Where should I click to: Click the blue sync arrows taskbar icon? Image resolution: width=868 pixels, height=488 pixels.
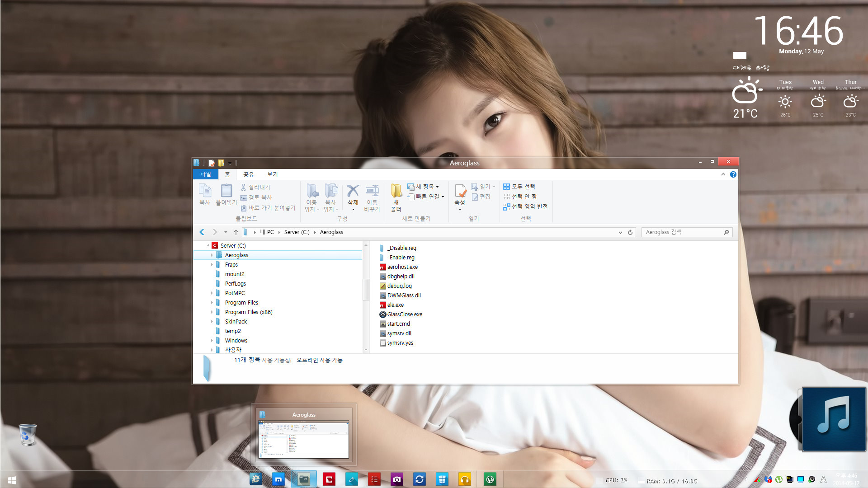coord(419,479)
